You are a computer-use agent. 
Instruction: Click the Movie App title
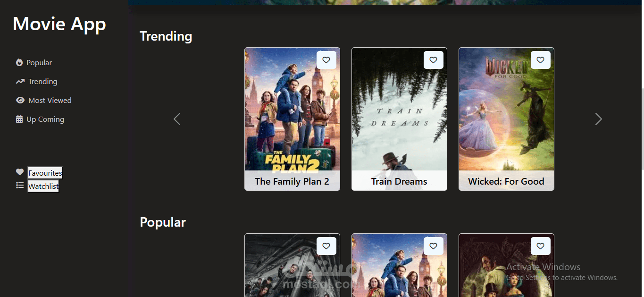pos(59,24)
